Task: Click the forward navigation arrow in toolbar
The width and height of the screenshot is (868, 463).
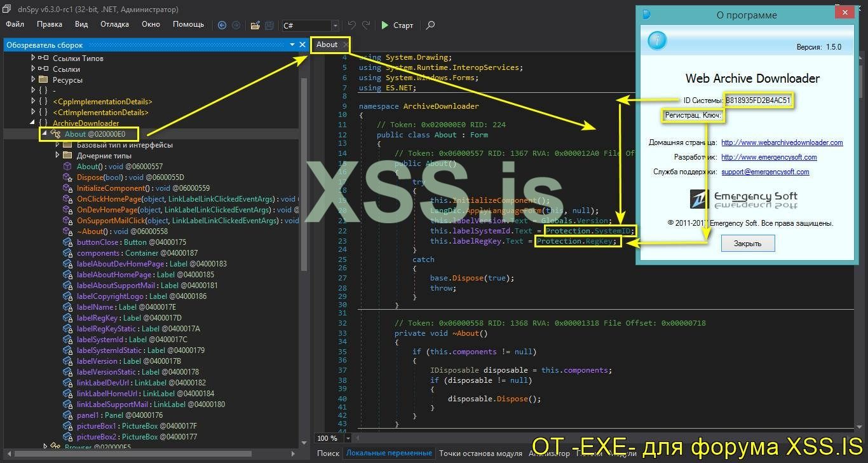Action: [236, 25]
